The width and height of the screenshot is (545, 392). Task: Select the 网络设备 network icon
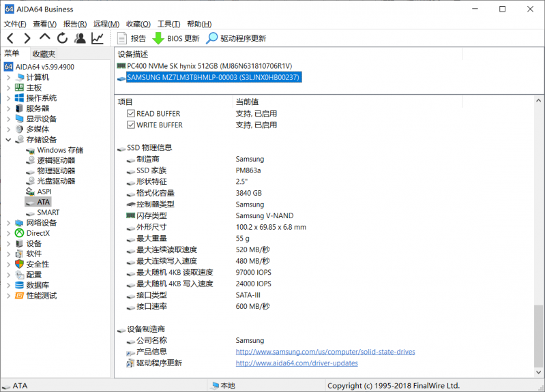coord(20,223)
